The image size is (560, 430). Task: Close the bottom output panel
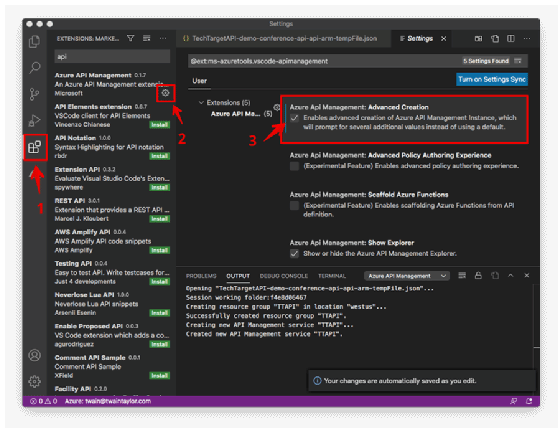[x=527, y=275]
